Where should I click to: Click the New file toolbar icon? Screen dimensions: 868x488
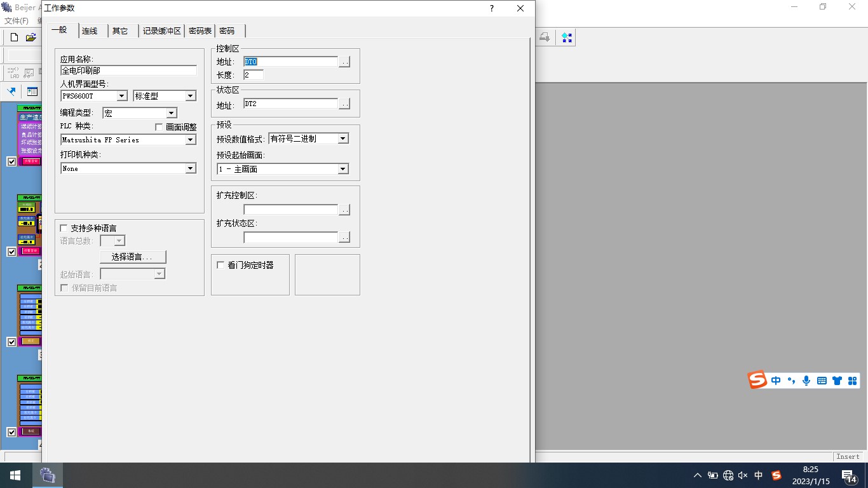click(14, 37)
